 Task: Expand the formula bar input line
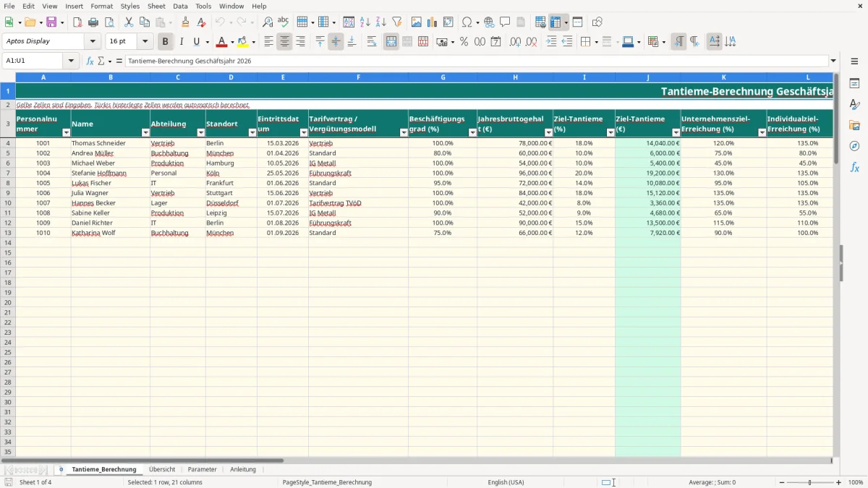coord(833,61)
